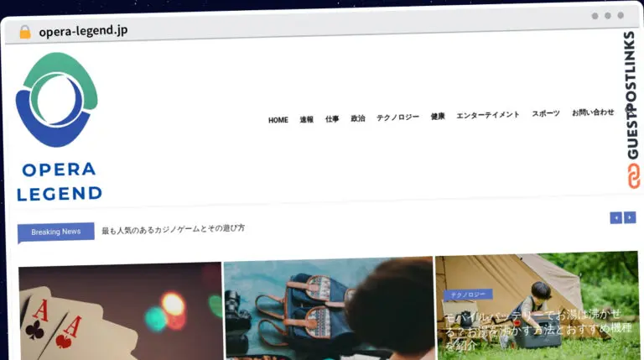Advance to next breaking news item
This screenshot has height=360, width=644.
click(630, 217)
